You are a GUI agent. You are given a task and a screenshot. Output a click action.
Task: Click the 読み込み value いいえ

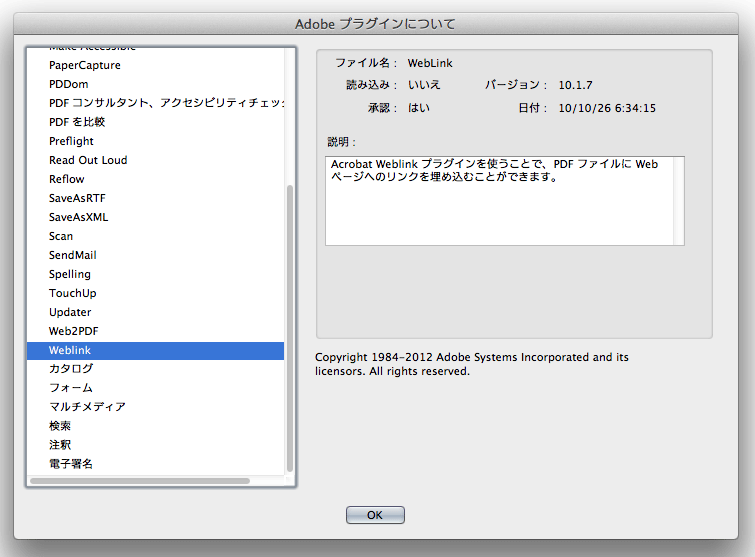[424, 85]
